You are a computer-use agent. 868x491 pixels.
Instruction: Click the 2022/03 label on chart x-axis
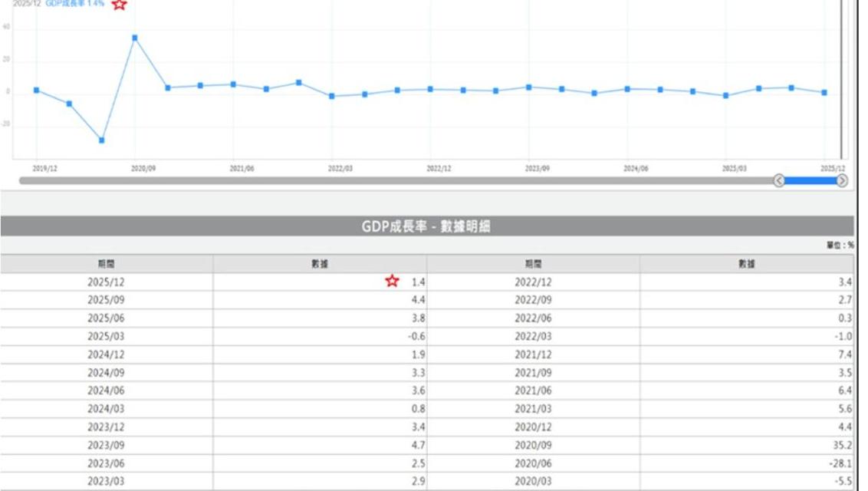click(340, 169)
